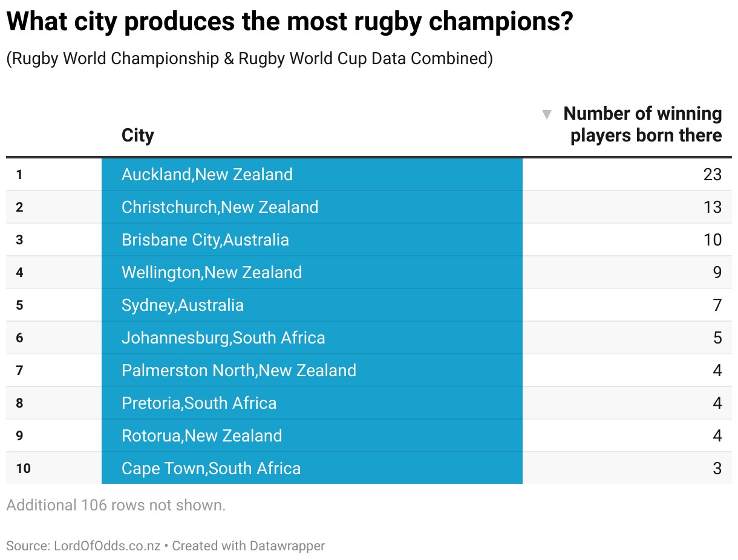Sort by the City column header
This screenshot has height=560, width=738.
[x=138, y=135]
